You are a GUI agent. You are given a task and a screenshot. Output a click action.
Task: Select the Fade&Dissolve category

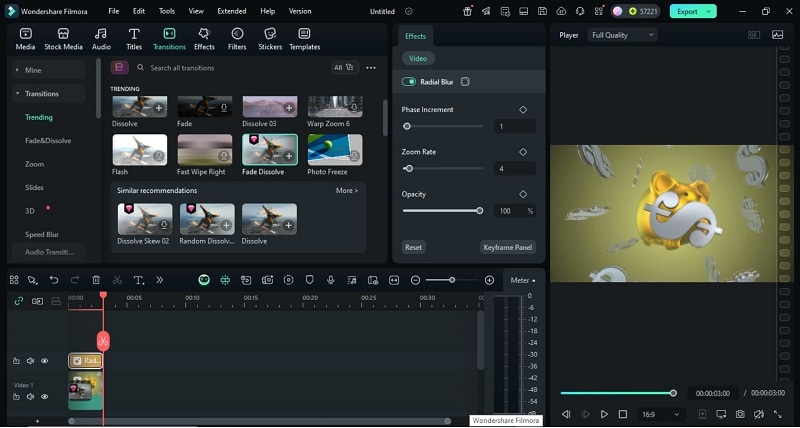48,141
